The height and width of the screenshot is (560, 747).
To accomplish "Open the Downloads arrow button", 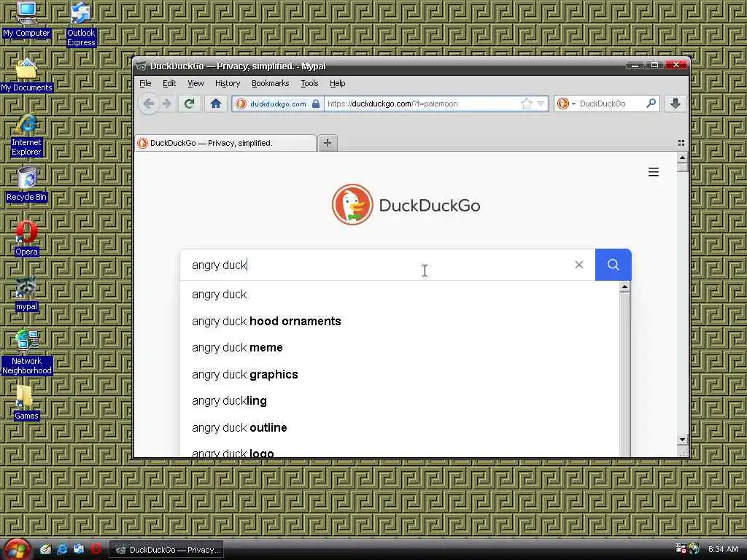I will tap(675, 104).
